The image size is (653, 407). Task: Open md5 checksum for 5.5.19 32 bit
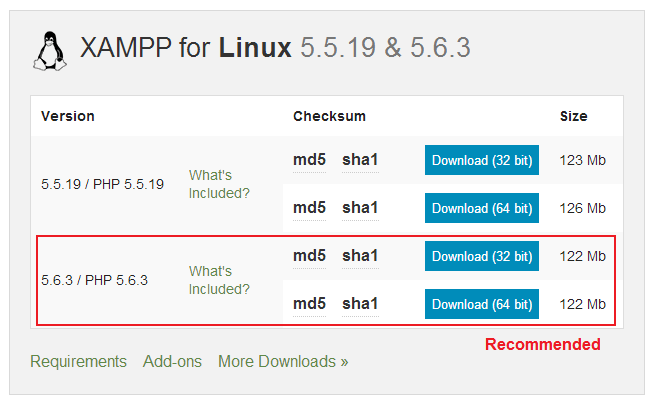coord(309,160)
